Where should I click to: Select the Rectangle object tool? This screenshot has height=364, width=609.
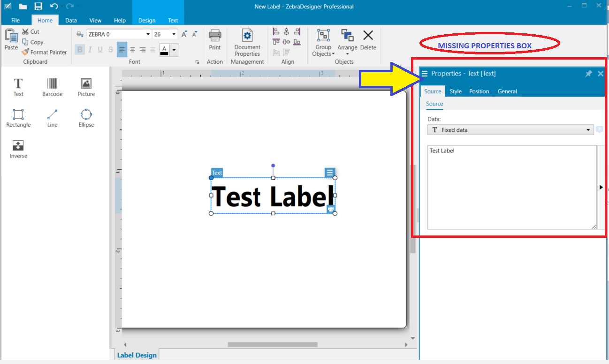(18, 118)
